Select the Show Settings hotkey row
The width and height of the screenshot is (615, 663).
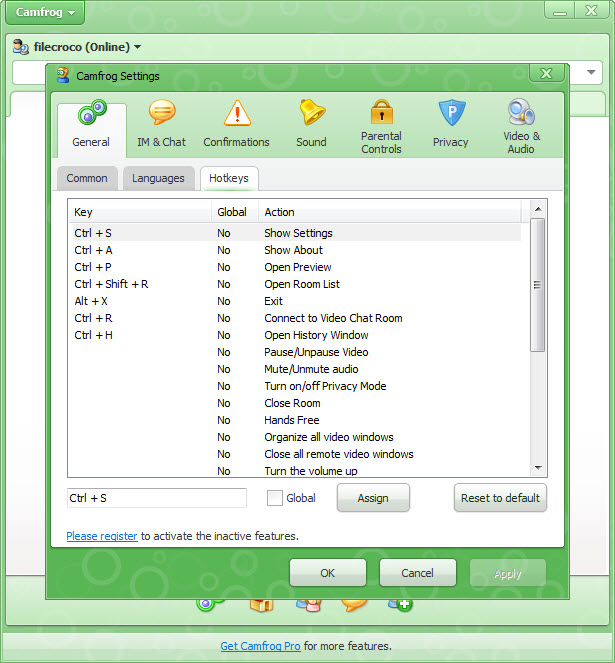295,233
